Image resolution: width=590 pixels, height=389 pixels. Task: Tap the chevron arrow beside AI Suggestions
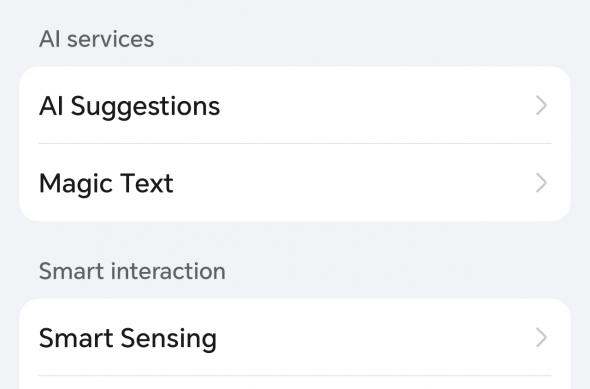[x=541, y=106]
